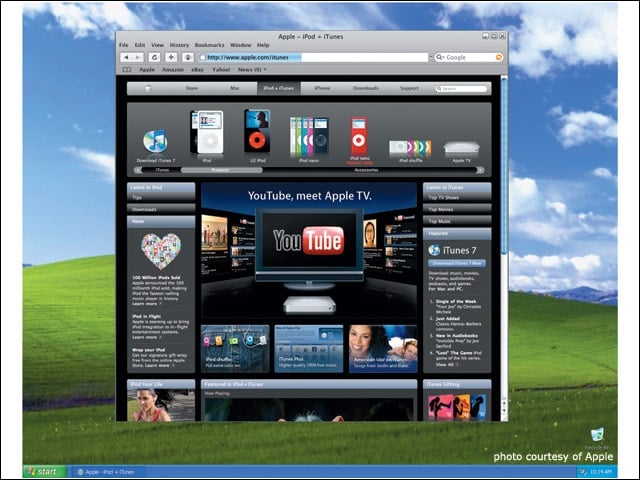Reload the page with the refresh button
Screen dimensions: 640x480
click(154, 58)
